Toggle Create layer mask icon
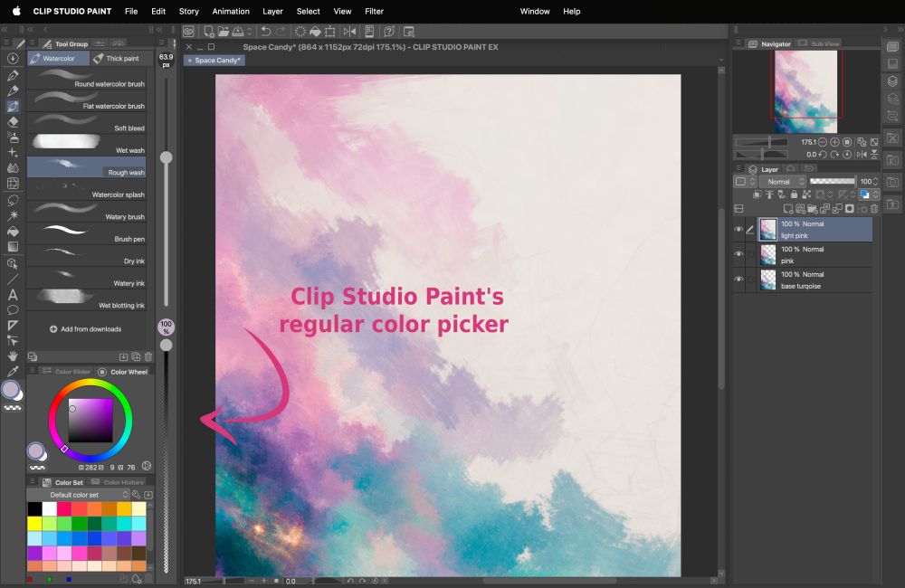905x588 pixels. (850, 209)
